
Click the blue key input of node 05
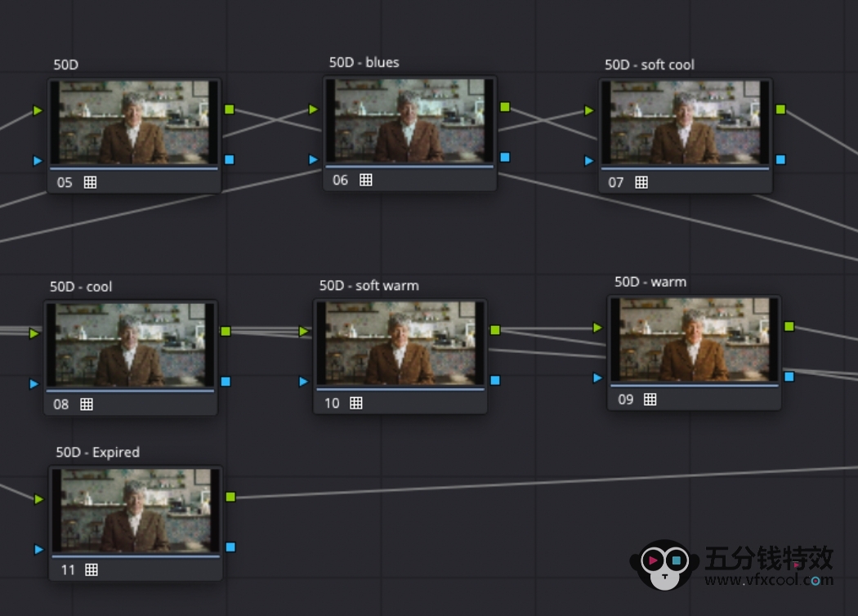click(x=38, y=160)
